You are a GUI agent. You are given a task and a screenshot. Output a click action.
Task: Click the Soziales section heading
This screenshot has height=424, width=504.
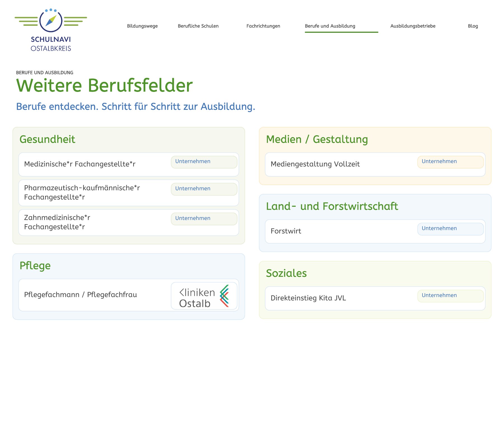[286, 273]
